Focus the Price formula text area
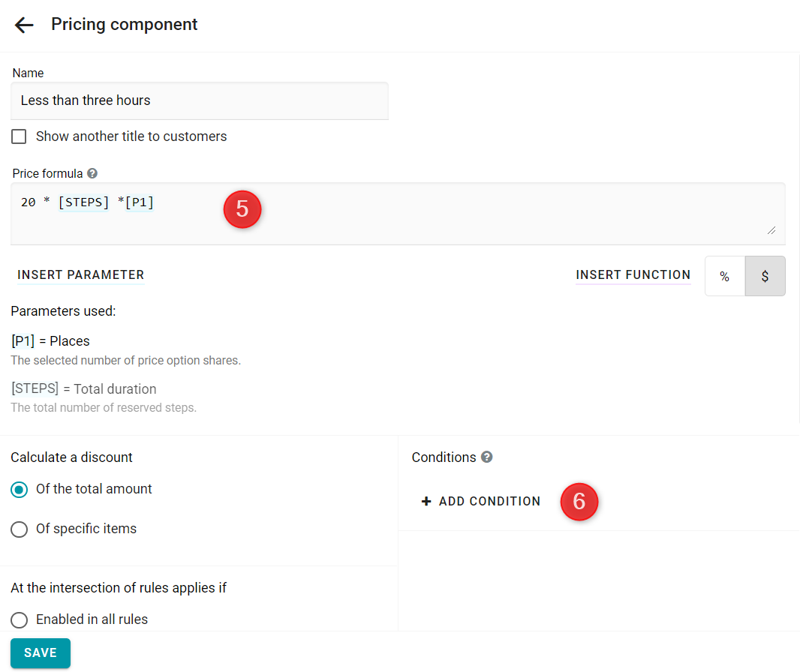The width and height of the screenshot is (800, 672). pos(398,214)
